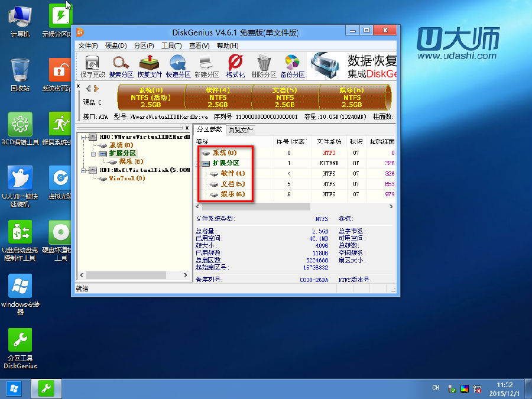Open the 文件(F) menu
Screen dimensions: 532x399
point(88,46)
